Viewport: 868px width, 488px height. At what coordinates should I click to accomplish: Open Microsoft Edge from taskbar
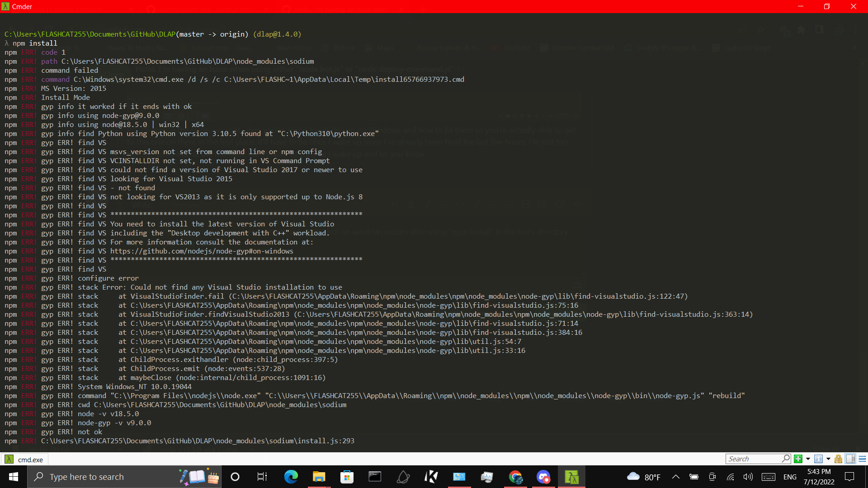291,477
